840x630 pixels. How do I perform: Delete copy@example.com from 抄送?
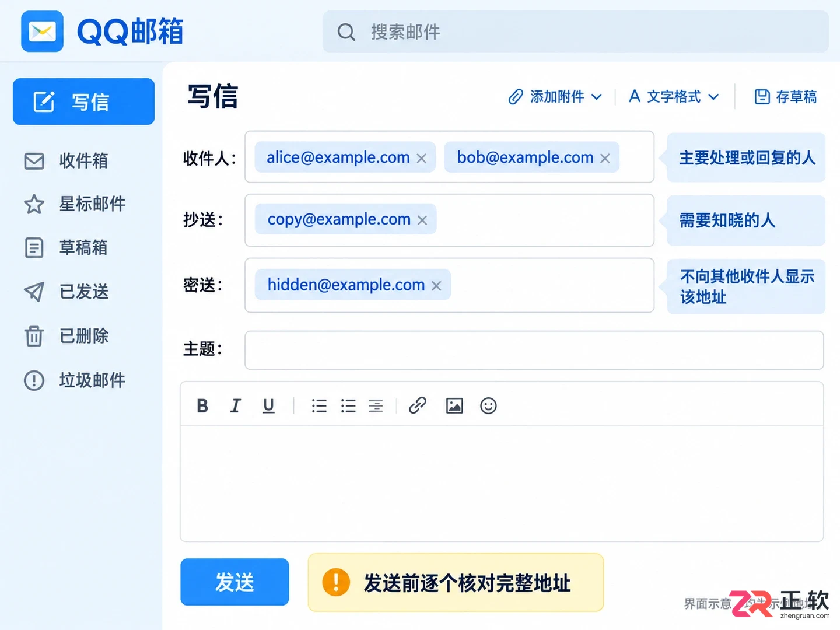pyautogui.click(x=422, y=220)
